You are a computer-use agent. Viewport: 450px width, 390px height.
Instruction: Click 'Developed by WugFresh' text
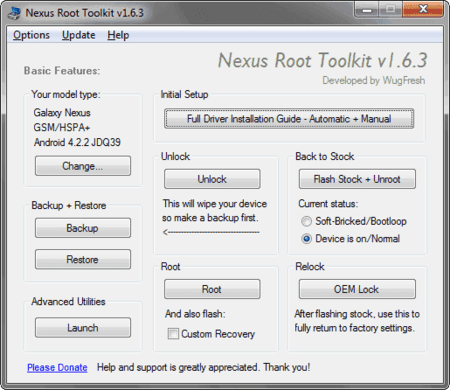(x=374, y=80)
